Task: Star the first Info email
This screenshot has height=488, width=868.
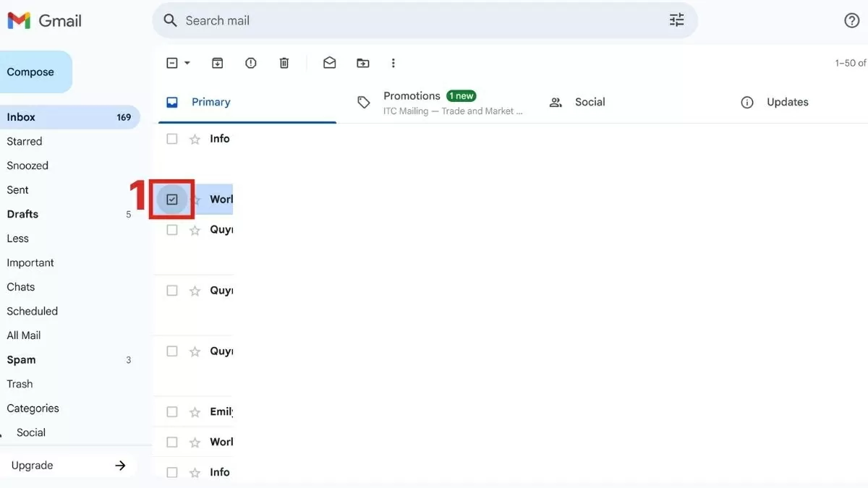Action: 195,139
